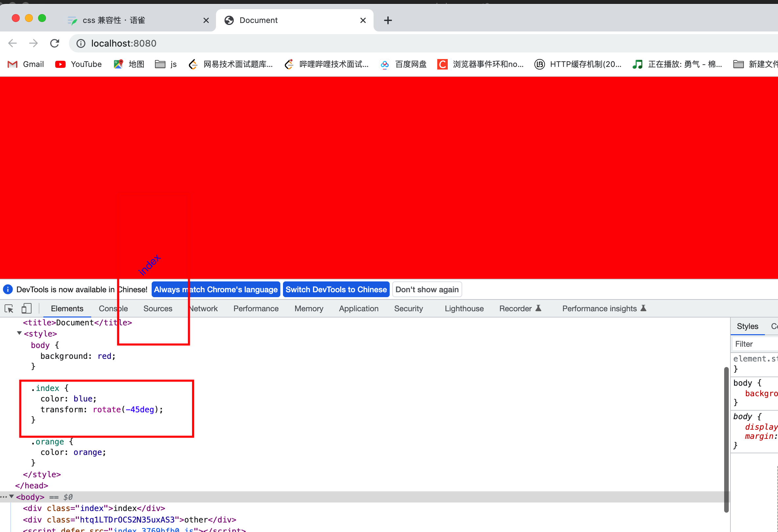
Task: Collapse the style element tree node
Action: [19, 333]
